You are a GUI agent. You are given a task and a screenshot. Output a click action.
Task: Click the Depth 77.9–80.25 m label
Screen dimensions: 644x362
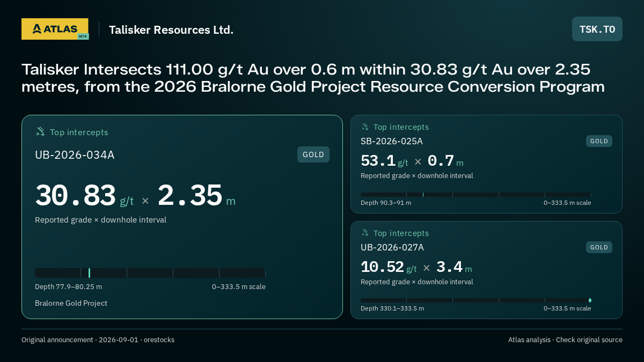point(68,287)
